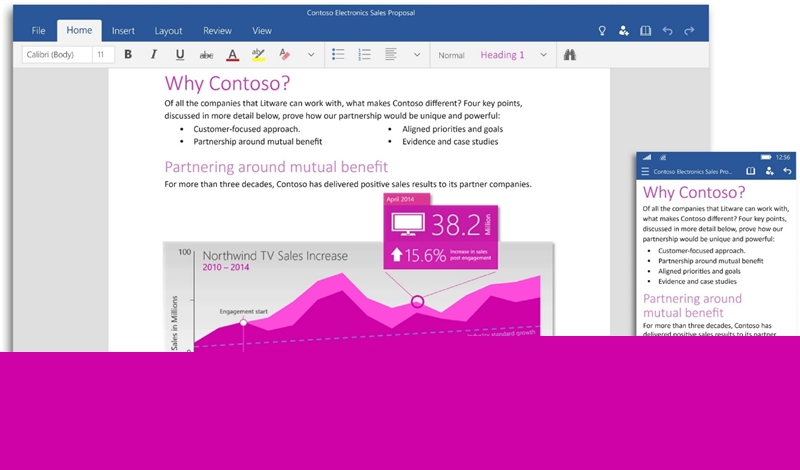This screenshot has height=470, width=800.
Task: Apply yellow text highlight color
Action: click(259, 55)
